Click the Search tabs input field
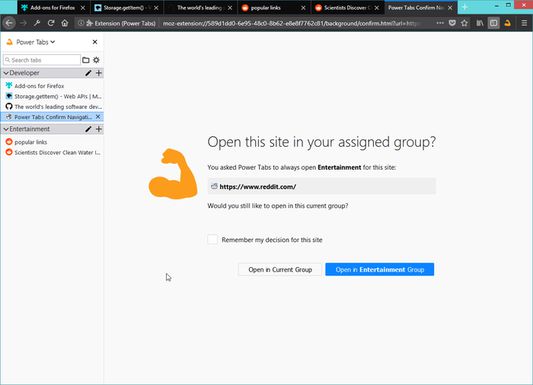Viewport: 533px width, 385px height. [x=42, y=60]
